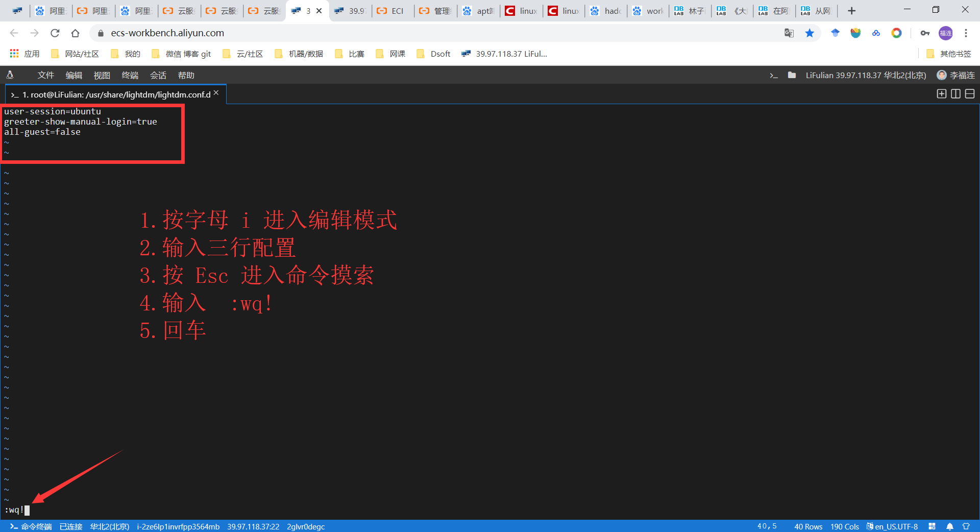Click the cursor position indicator showing 40,5

767,526
